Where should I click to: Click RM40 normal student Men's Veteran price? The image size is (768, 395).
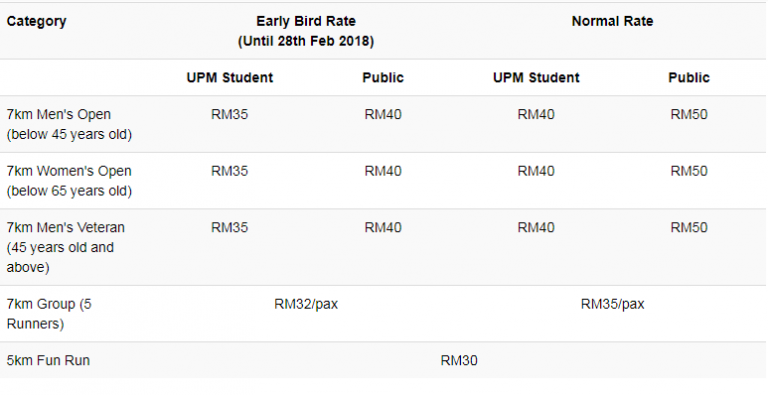(536, 228)
